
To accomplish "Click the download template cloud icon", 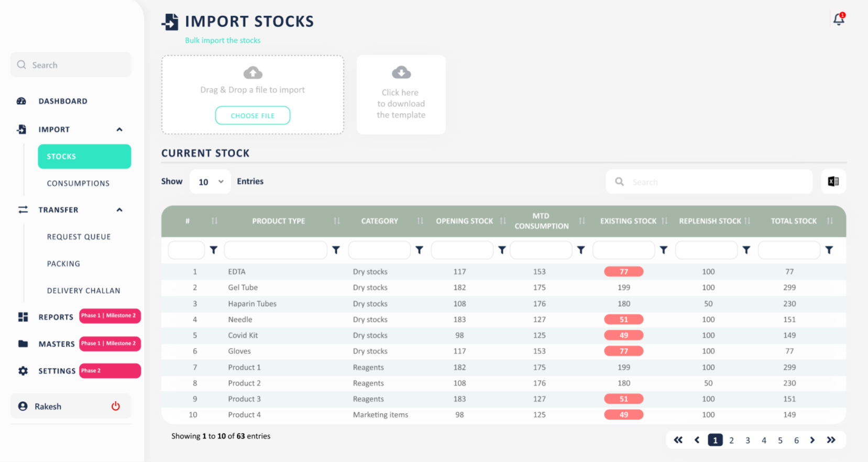I will 401,73.
